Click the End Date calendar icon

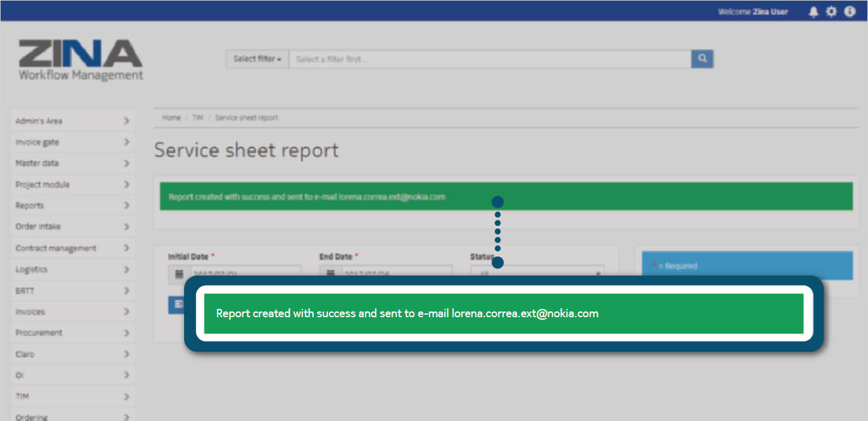330,272
